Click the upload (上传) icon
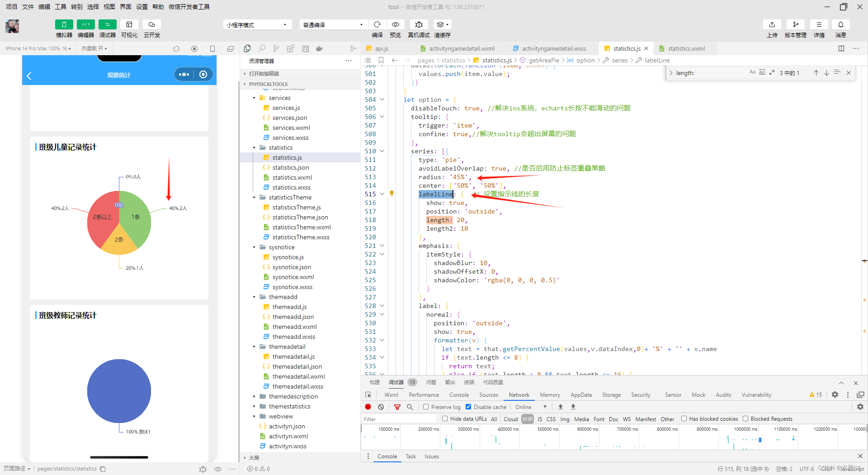The height and width of the screenshot is (475, 868). (x=772, y=24)
